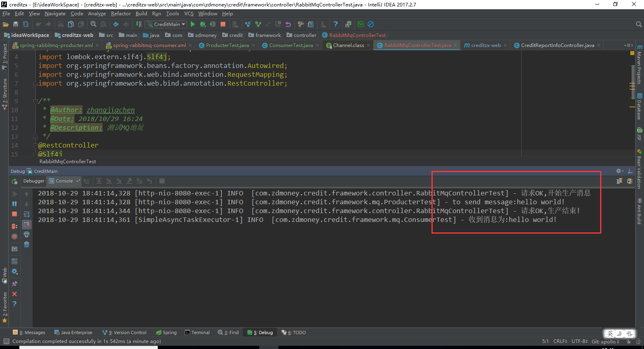Open the Channel.class editor tab

349,45
